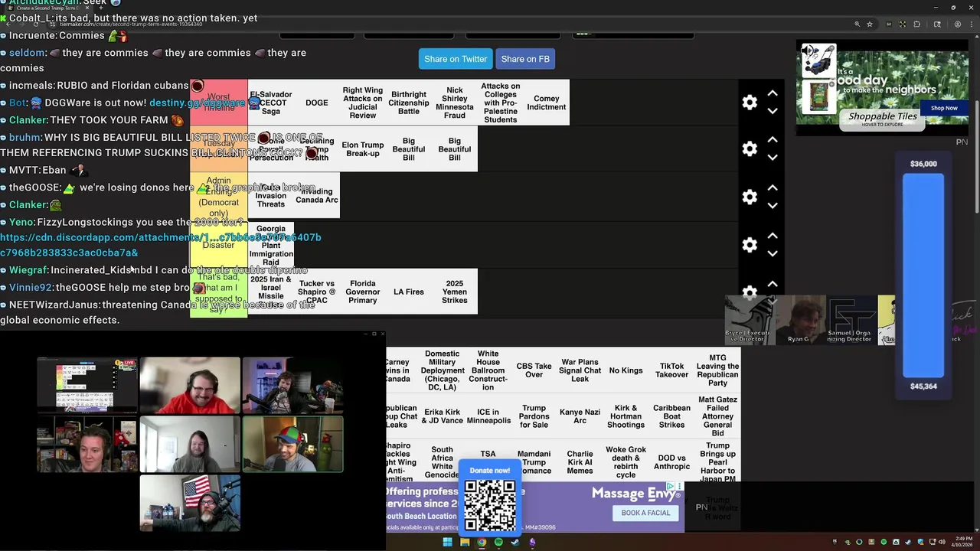
Task: Select the DOGE tile in Worst Timeline
Action: pyautogui.click(x=317, y=103)
